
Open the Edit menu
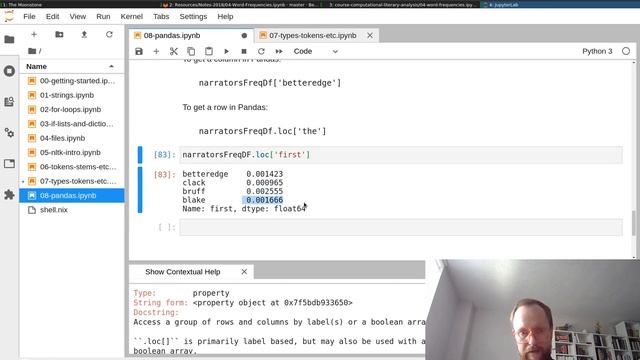[x=52, y=17]
